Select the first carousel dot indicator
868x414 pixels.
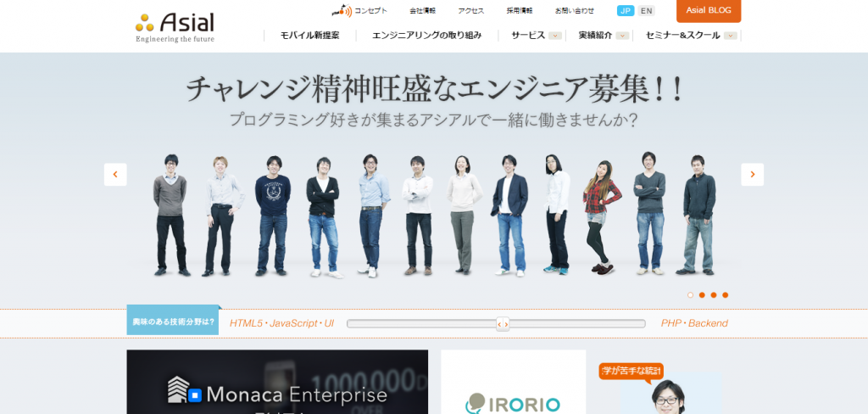pyautogui.click(x=690, y=295)
